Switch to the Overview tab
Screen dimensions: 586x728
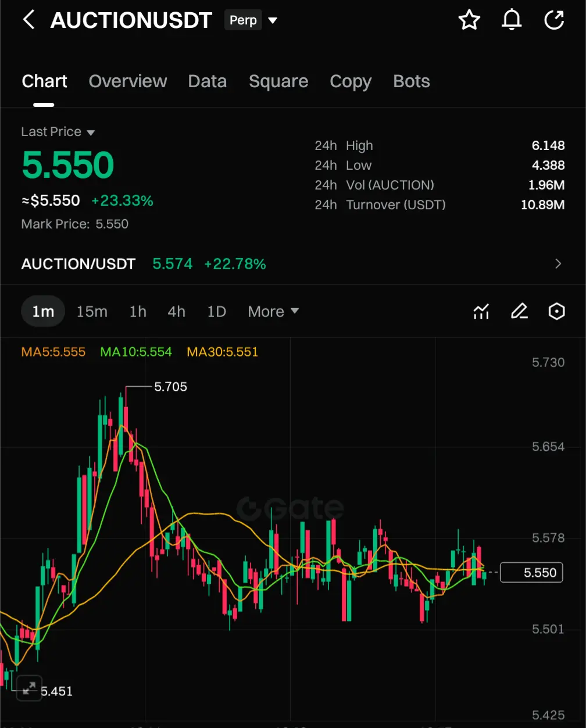tap(128, 81)
